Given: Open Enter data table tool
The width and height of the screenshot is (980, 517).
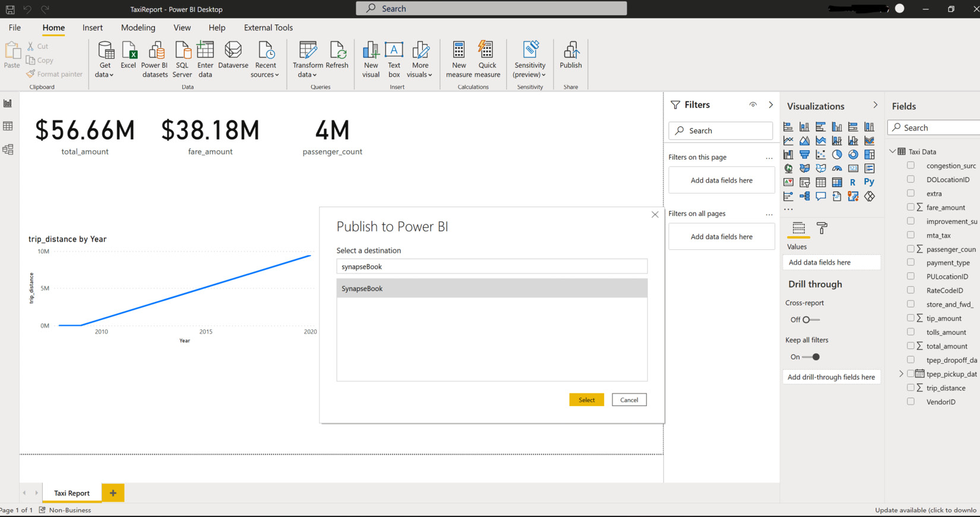Looking at the screenshot, I should [206, 59].
